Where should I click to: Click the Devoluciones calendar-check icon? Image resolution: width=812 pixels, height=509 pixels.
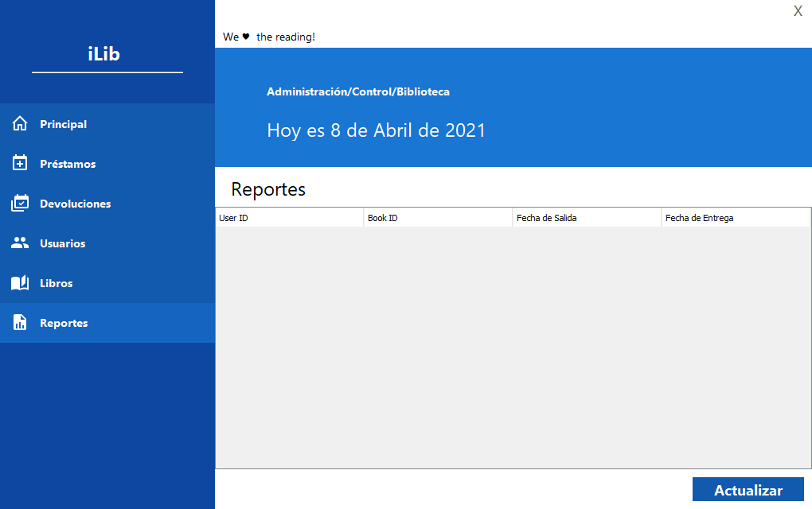click(x=20, y=203)
